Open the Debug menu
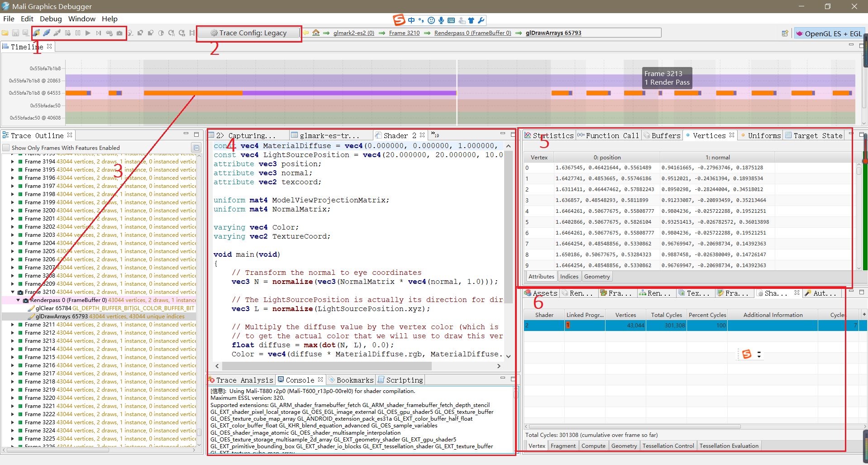The image size is (868, 465). tap(50, 19)
